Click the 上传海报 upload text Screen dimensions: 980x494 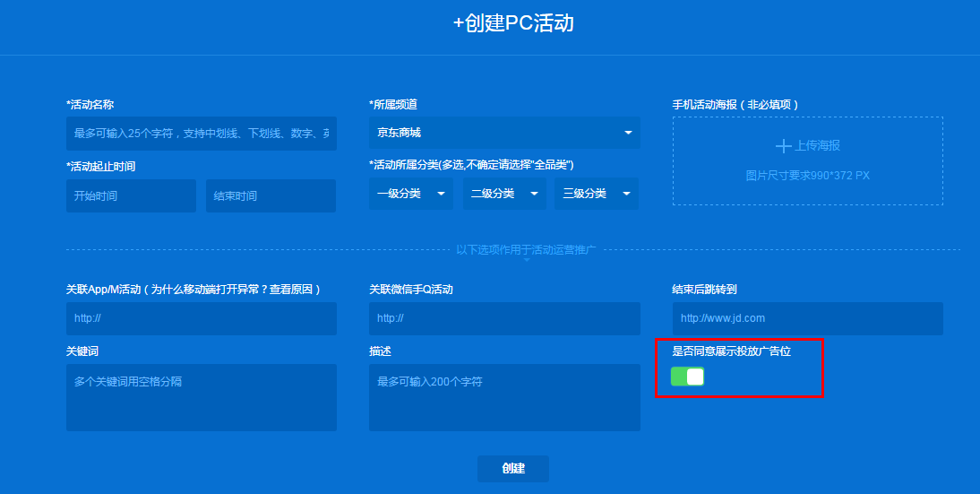(x=817, y=145)
